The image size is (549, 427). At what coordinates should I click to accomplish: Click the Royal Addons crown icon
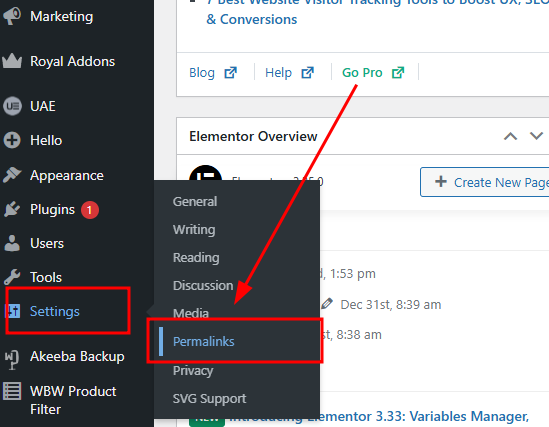[12, 61]
